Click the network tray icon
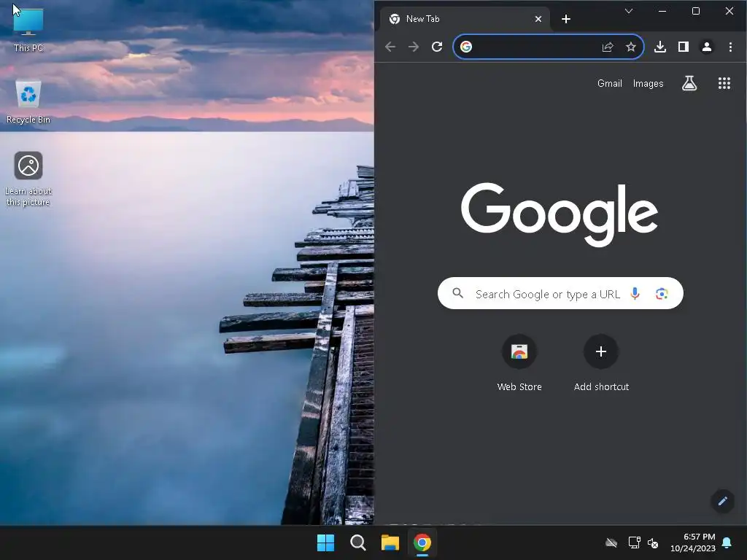The image size is (747, 560). (x=634, y=542)
